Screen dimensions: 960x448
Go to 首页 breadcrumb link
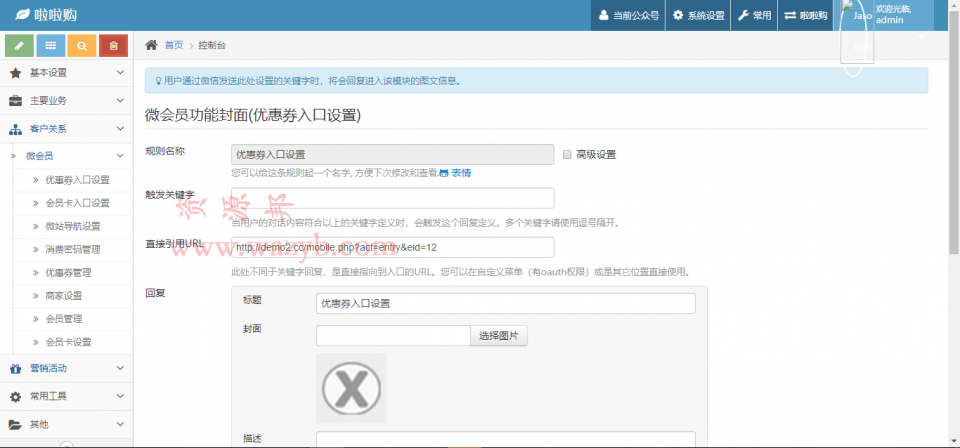tap(173, 45)
